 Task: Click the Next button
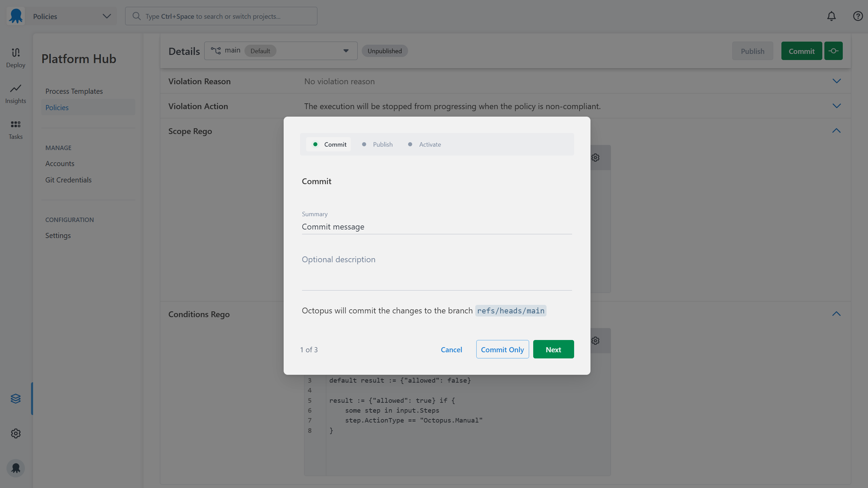pos(553,349)
